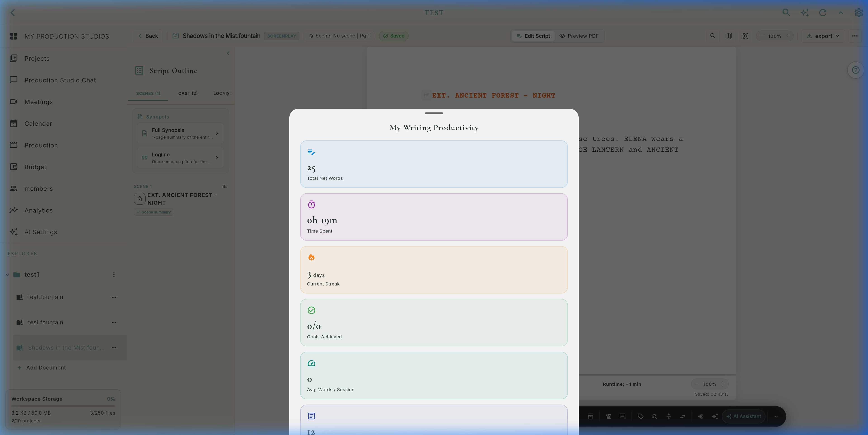Image resolution: width=868 pixels, height=435 pixels.
Task: Click the search icon in editor toolbar
Action: coord(713,36)
